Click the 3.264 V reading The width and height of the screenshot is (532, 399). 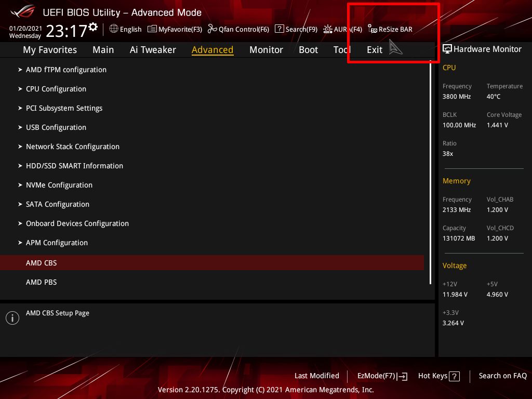(x=453, y=323)
